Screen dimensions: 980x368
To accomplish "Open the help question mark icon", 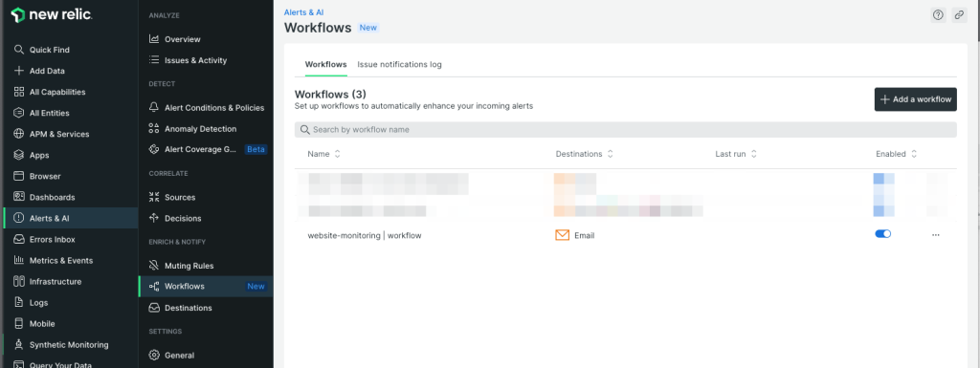I will coord(938,15).
